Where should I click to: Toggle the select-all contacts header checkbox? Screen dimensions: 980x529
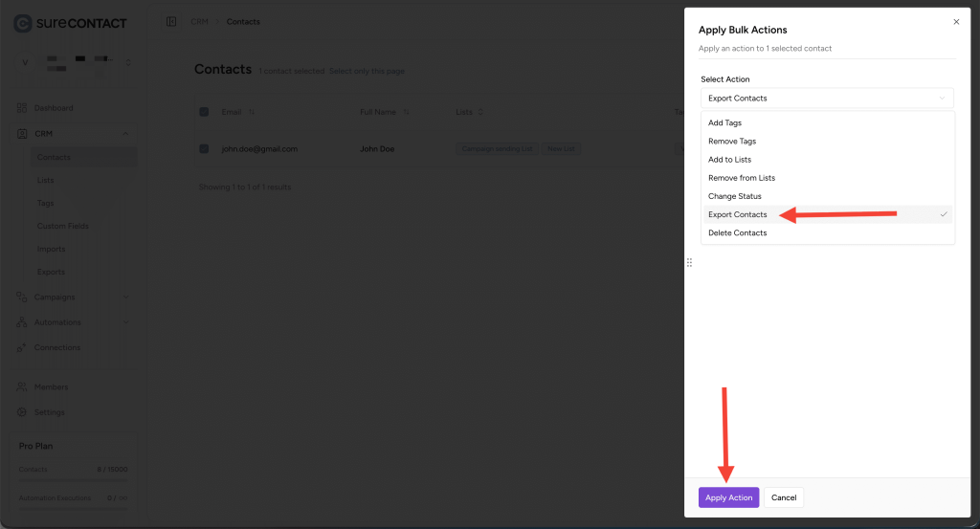tap(204, 112)
